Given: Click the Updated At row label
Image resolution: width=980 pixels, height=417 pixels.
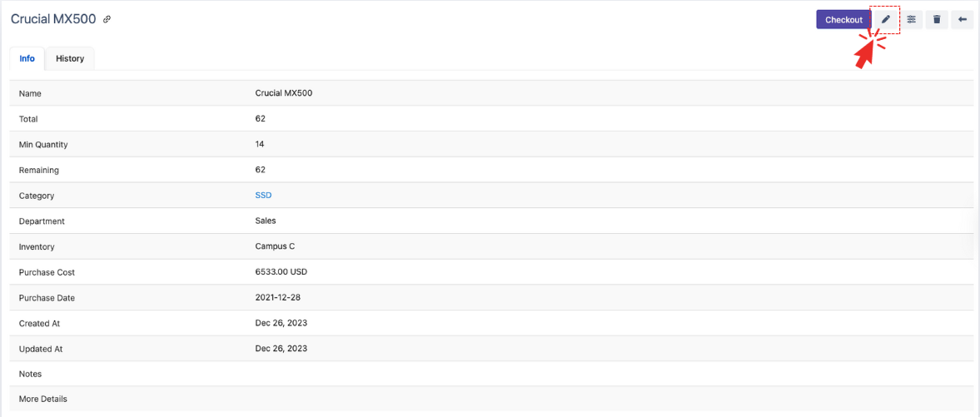Looking at the screenshot, I should [x=40, y=348].
